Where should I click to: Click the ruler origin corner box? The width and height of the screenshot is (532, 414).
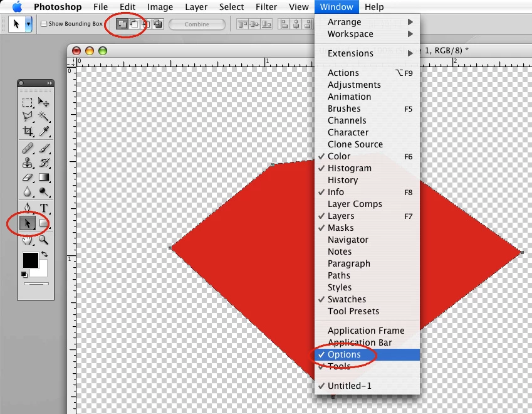(71, 62)
